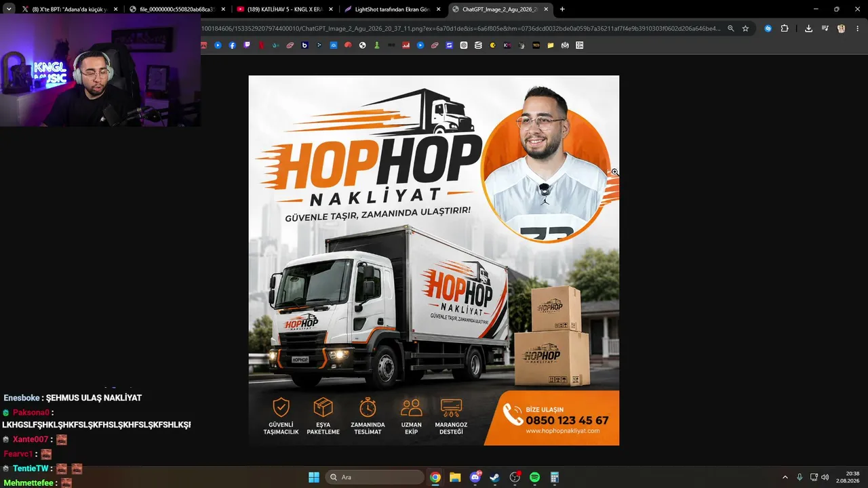Open the stacked database bookmark
Image resolution: width=868 pixels, height=488 pixels.
point(478,45)
